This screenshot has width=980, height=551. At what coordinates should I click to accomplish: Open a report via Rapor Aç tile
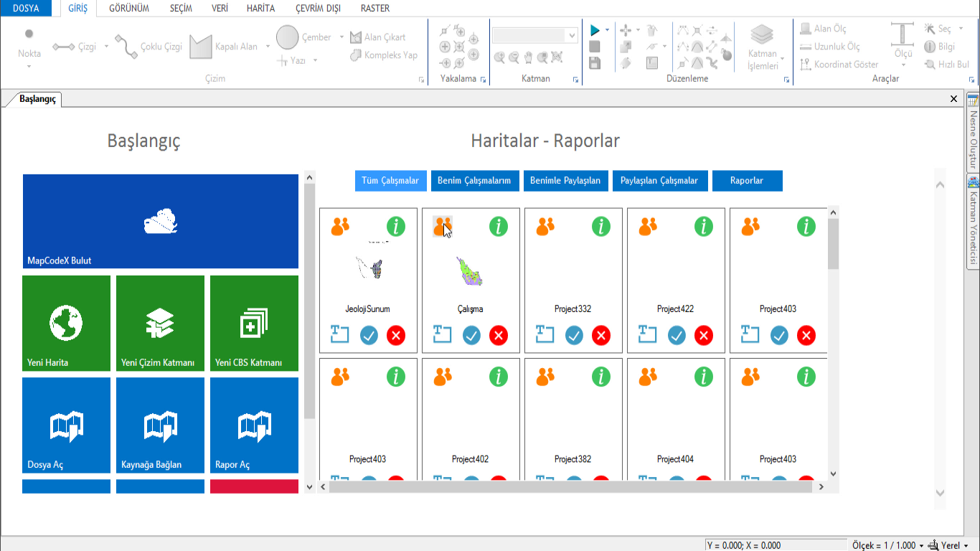click(x=254, y=425)
